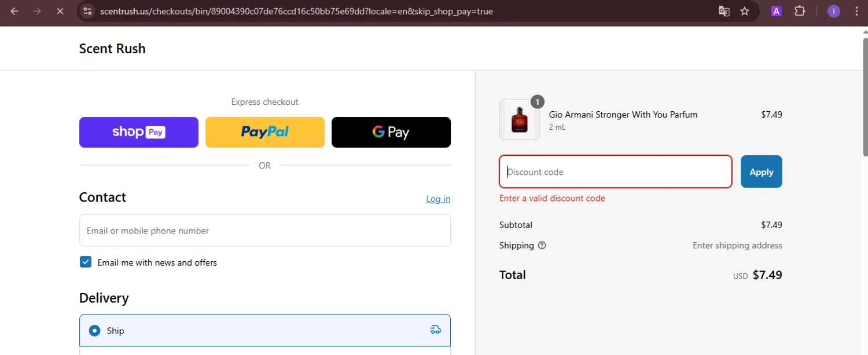Image resolution: width=868 pixels, height=355 pixels.
Task: Click the 'Enter shipping address' text
Action: tap(737, 246)
